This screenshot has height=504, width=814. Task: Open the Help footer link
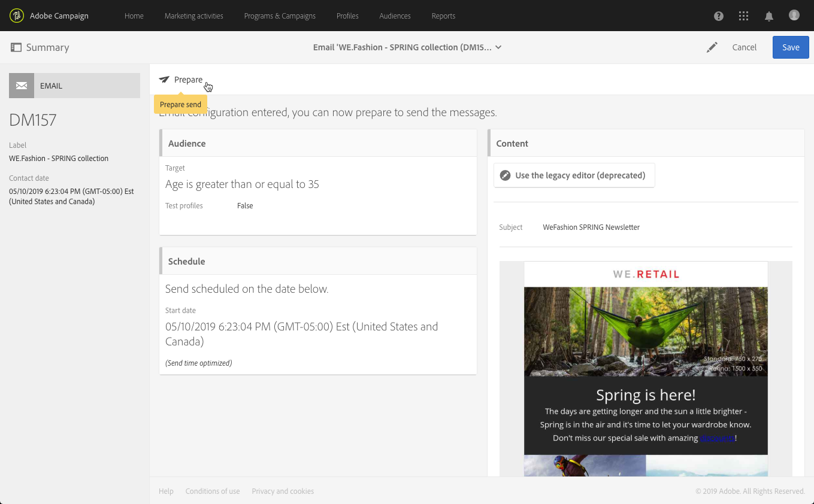point(166,491)
